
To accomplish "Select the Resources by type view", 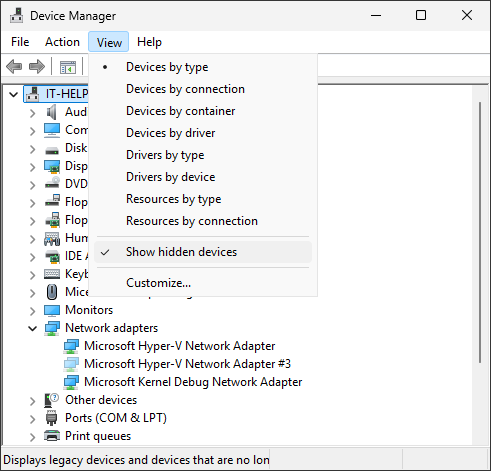I will coord(203,199).
